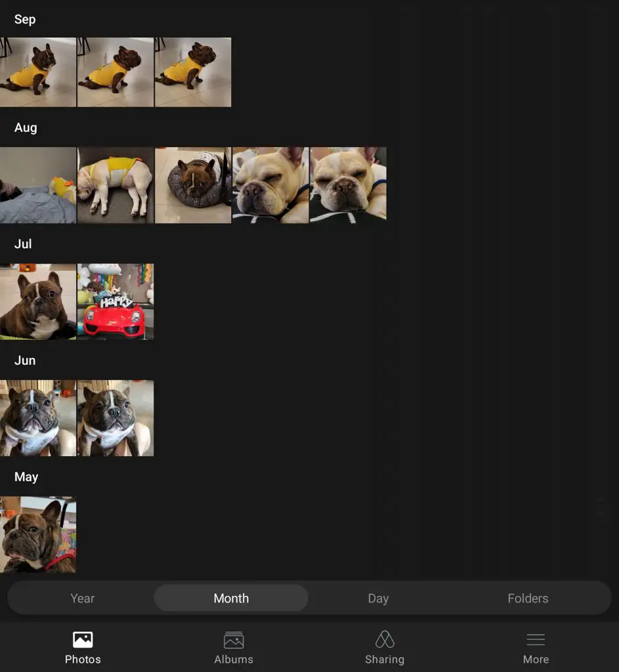Open third Sep photo of dog in yellow shirt
The width and height of the screenshot is (619, 672).
(193, 72)
